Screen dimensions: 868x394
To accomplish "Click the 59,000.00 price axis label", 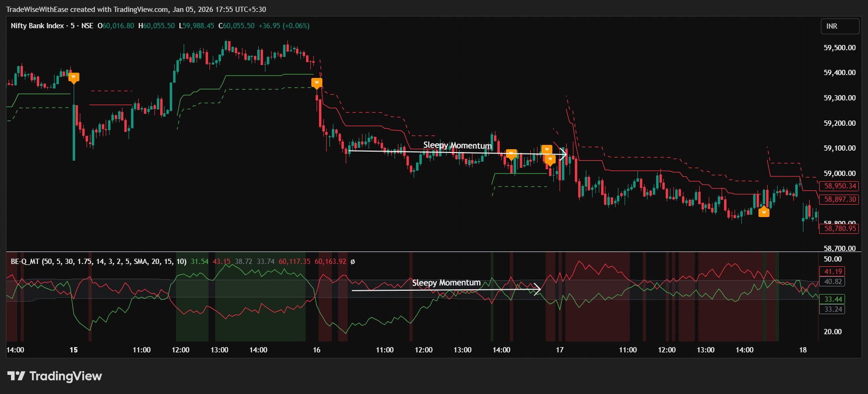I will click(840, 174).
